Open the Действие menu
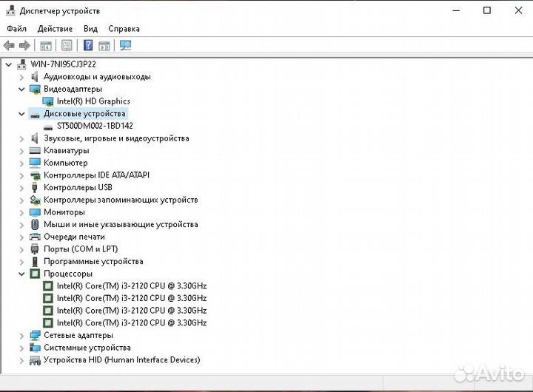533x392 pixels. coord(55,29)
